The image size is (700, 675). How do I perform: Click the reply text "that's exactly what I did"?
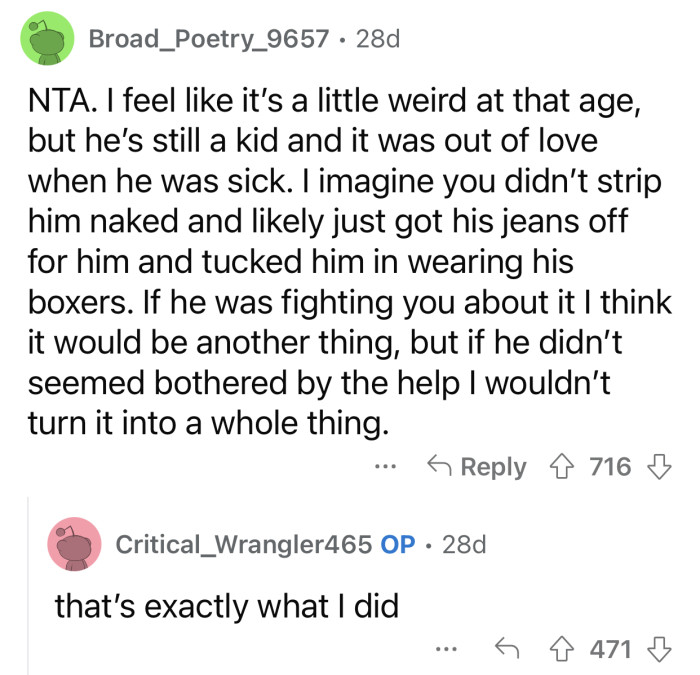click(226, 604)
